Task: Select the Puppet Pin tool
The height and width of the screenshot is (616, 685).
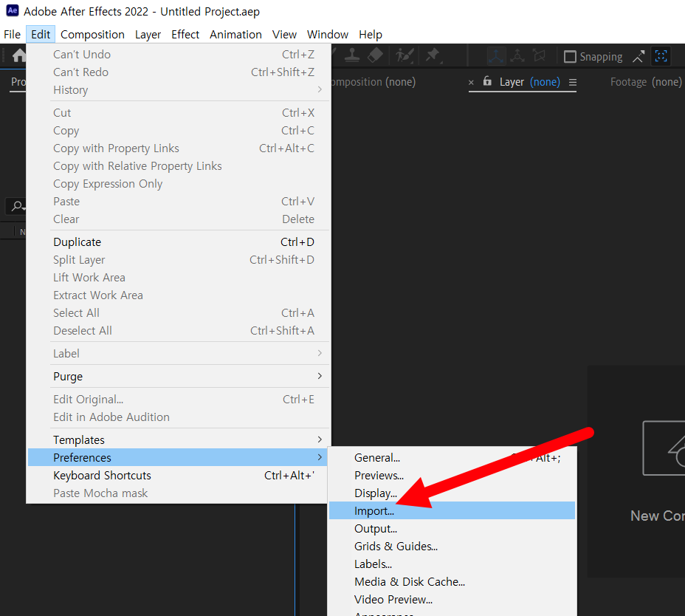Action: coord(433,55)
